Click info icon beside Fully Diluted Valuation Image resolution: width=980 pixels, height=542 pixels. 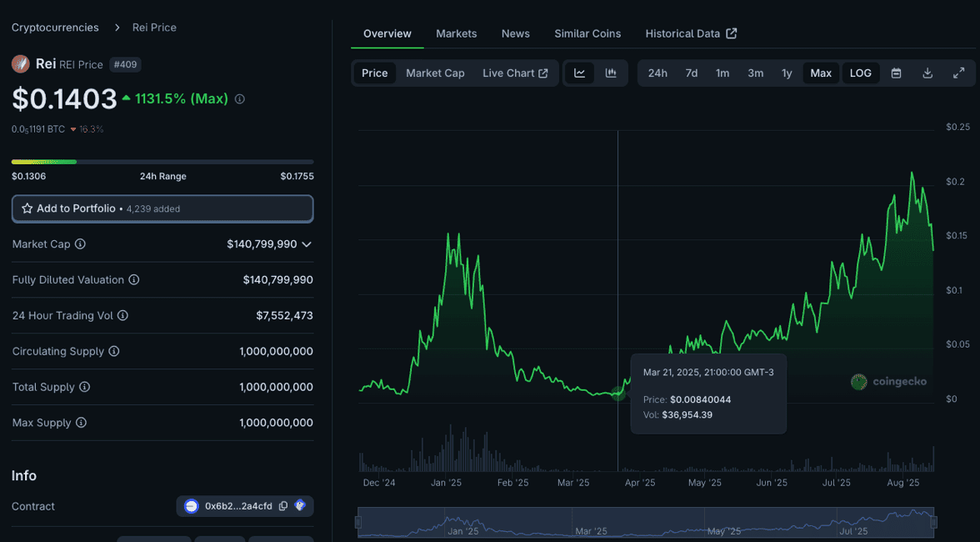(x=134, y=280)
